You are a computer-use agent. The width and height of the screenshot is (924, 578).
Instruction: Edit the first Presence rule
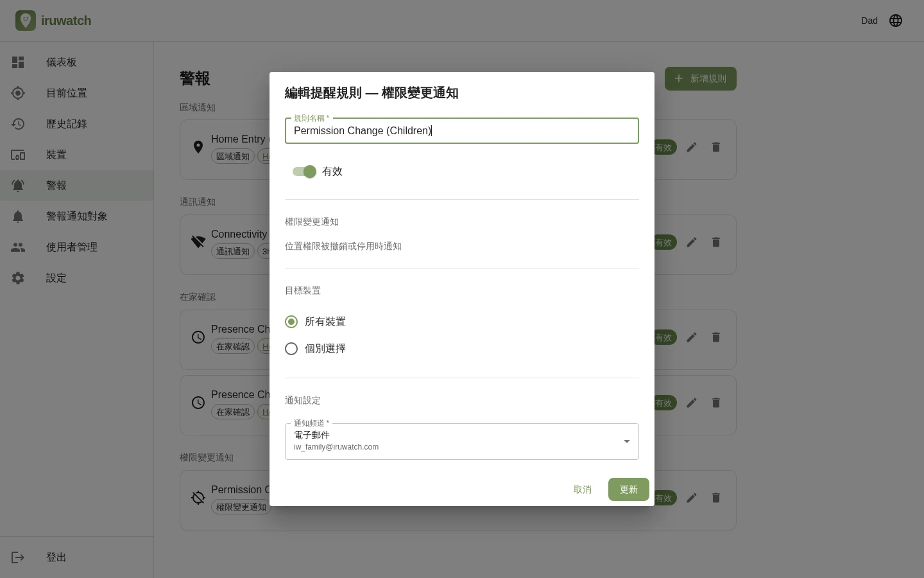[692, 337]
